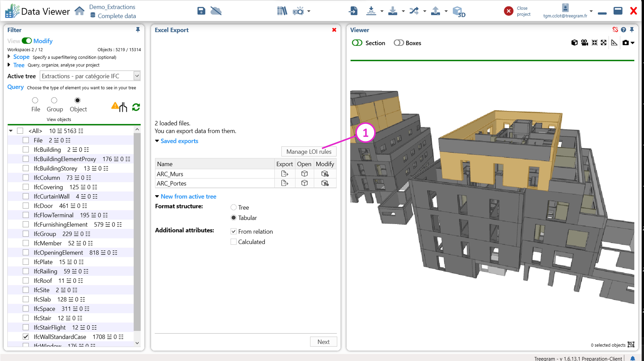The image size is (644, 361).
Task: Select the Tree format structure radio
Action: pyautogui.click(x=233, y=207)
